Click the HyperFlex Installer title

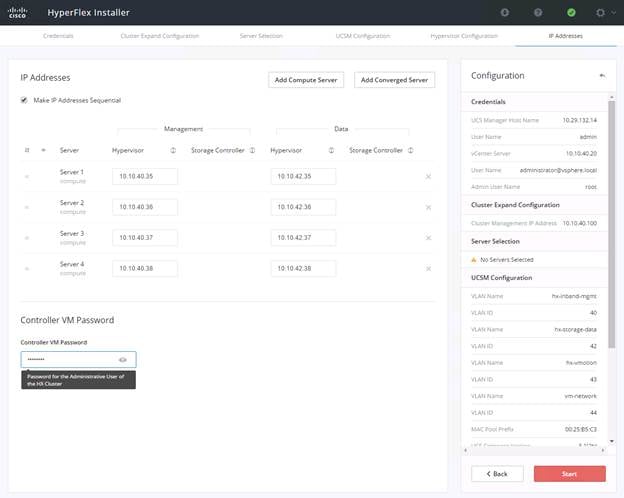coord(88,13)
